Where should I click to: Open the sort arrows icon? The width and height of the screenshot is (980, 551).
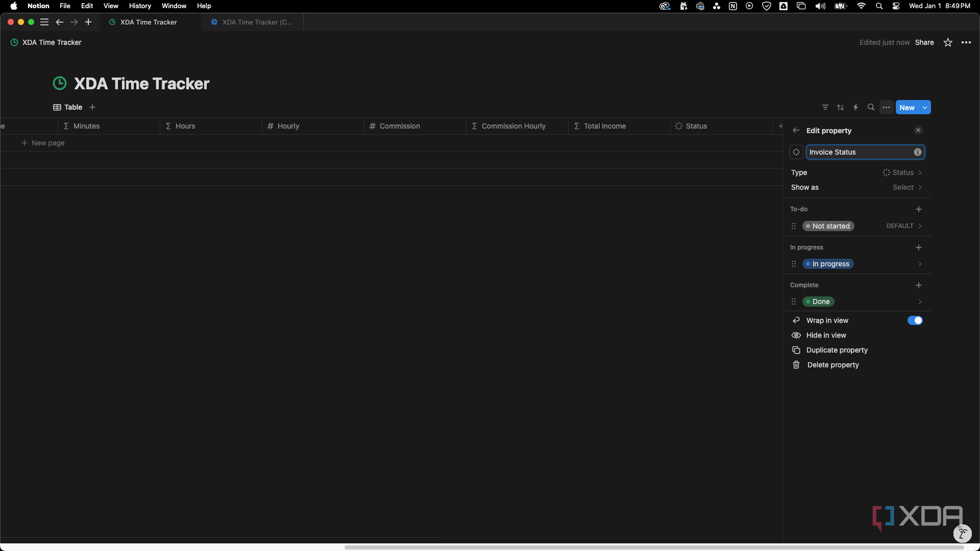coord(841,107)
